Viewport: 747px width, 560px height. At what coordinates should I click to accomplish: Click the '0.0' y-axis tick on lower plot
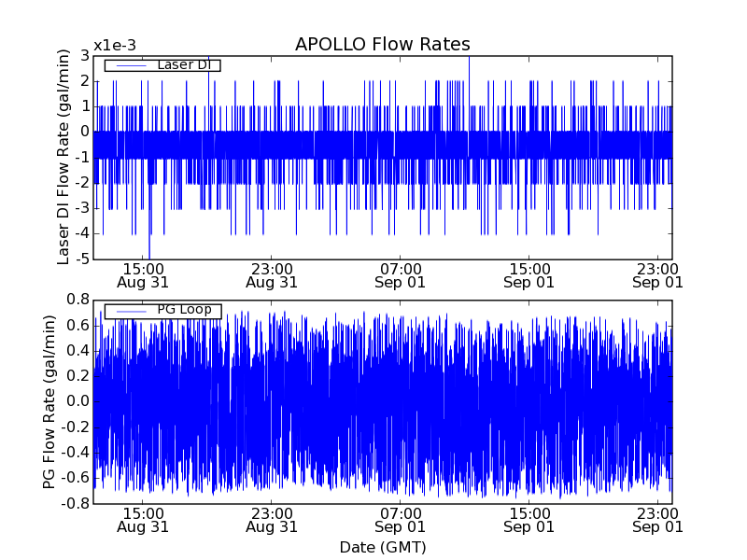pyautogui.click(x=78, y=401)
